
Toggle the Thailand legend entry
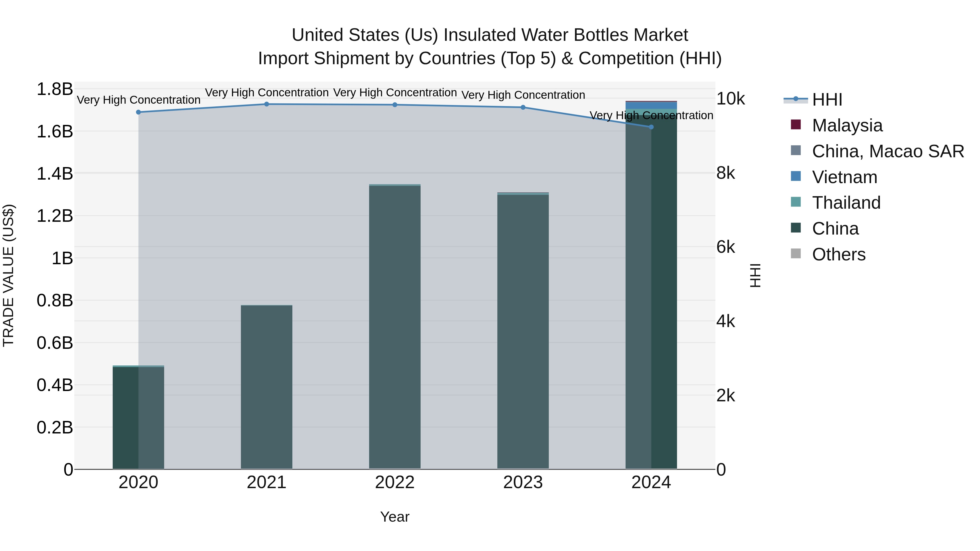click(835, 202)
